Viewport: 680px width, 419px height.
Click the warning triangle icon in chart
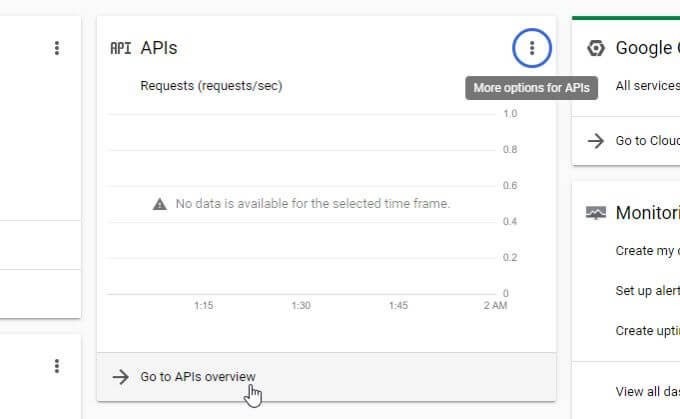point(159,204)
